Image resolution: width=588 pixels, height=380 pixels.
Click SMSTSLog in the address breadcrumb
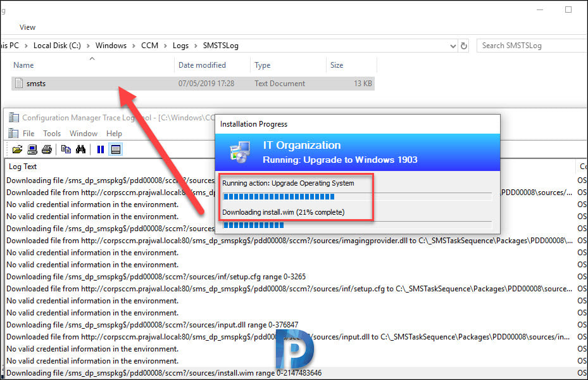click(x=220, y=46)
